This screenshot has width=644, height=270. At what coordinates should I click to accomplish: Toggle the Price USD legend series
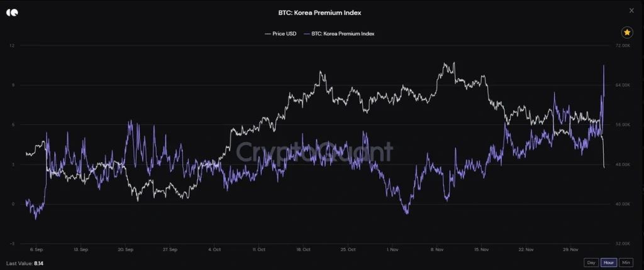[x=281, y=34]
